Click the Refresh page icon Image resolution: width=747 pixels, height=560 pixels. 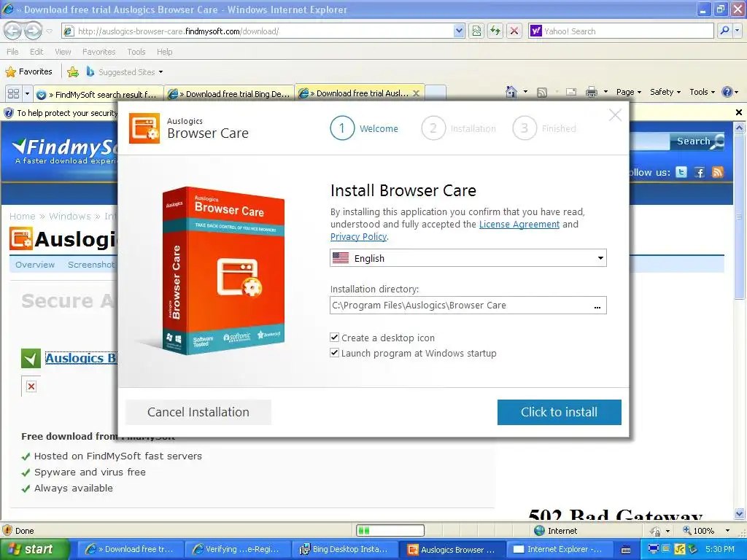click(x=495, y=31)
